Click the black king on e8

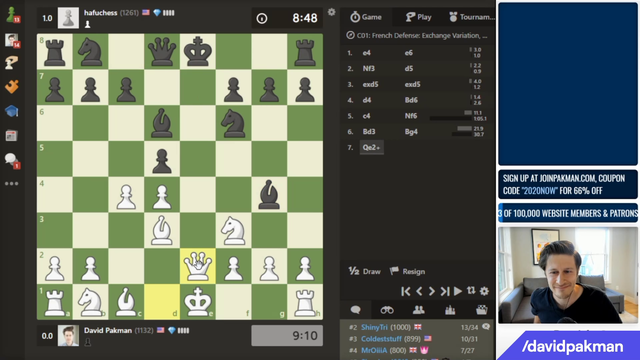(x=198, y=51)
